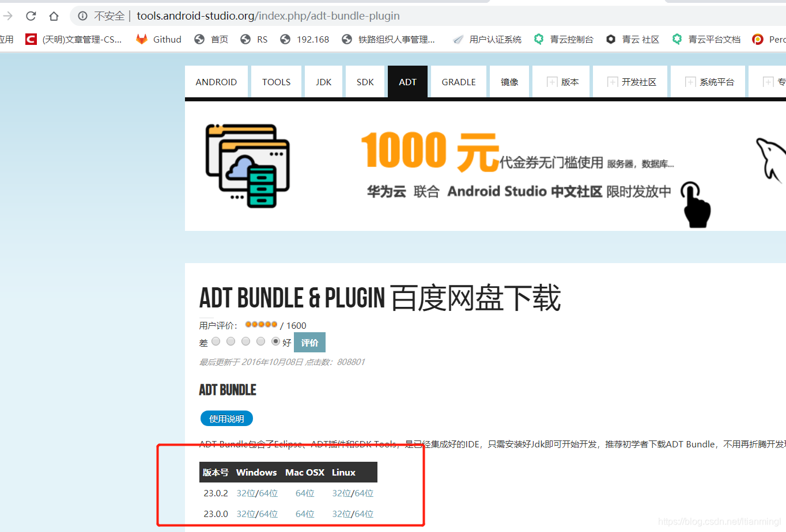The image size is (786, 532).
Task: Click the five-star rating icons
Action: [x=261, y=324]
